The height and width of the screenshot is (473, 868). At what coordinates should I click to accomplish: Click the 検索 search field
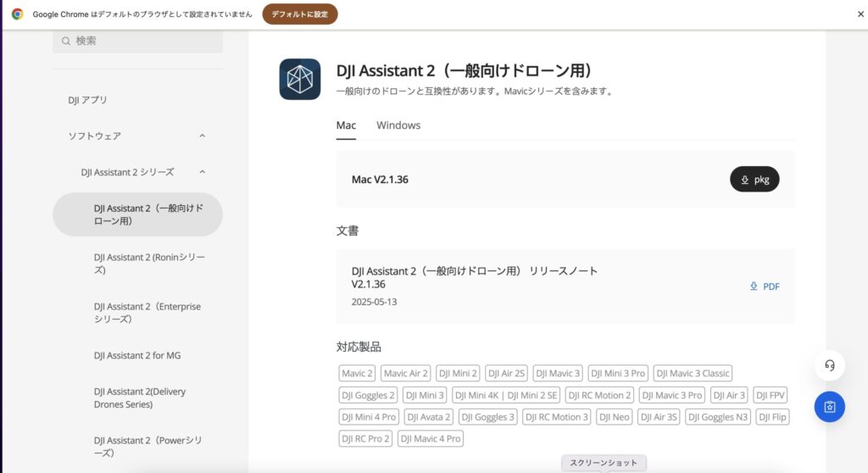pyautogui.click(x=137, y=42)
